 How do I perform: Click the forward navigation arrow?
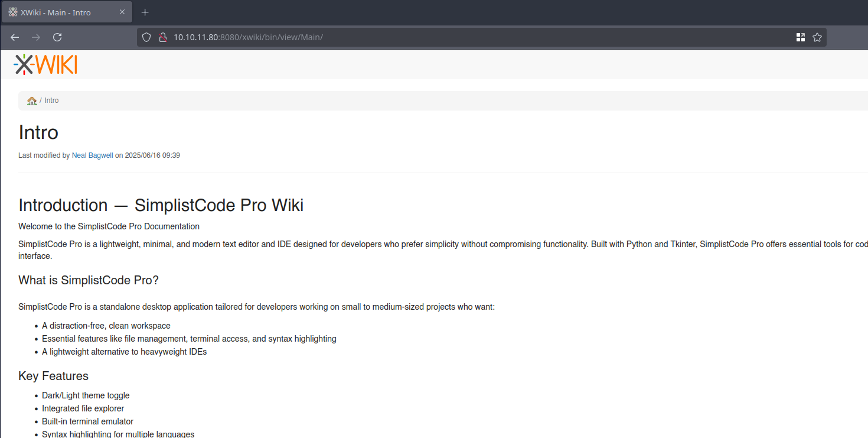tap(36, 37)
